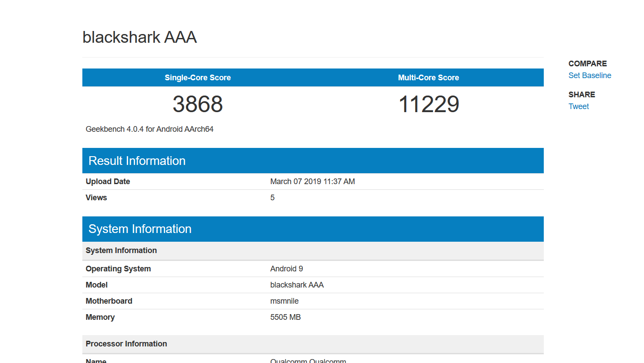Select the blackshark AAA page title

139,37
